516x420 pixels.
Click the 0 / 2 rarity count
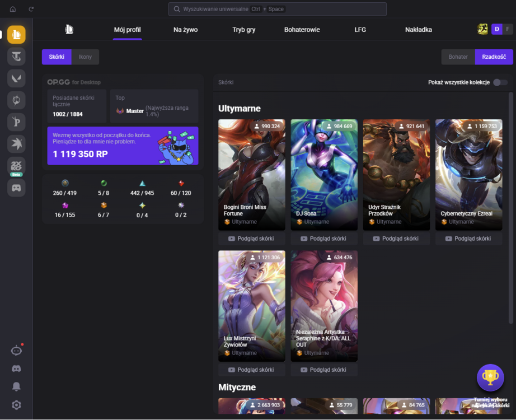coord(181,215)
